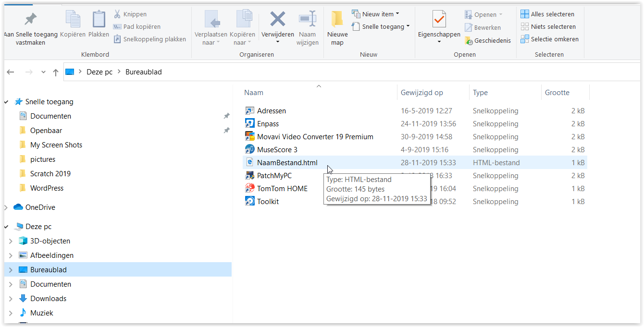This screenshot has width=644, height=327.
Task: Go forward with right arrow
Action: tap(29, 72)
